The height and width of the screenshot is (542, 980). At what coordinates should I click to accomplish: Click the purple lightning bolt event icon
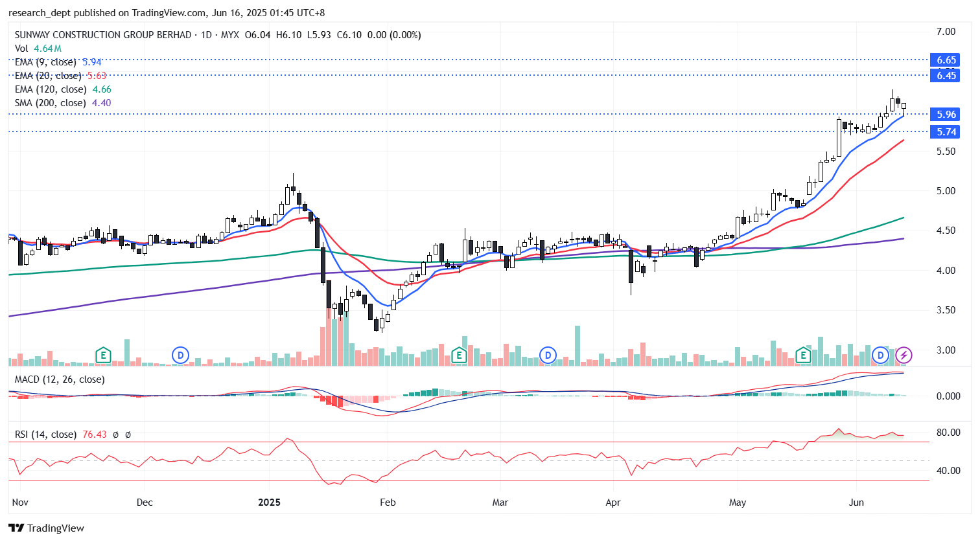904,355
